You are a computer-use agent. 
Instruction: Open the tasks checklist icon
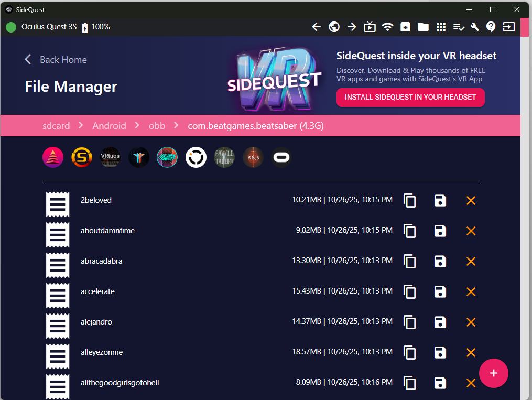tap(459, 27)
